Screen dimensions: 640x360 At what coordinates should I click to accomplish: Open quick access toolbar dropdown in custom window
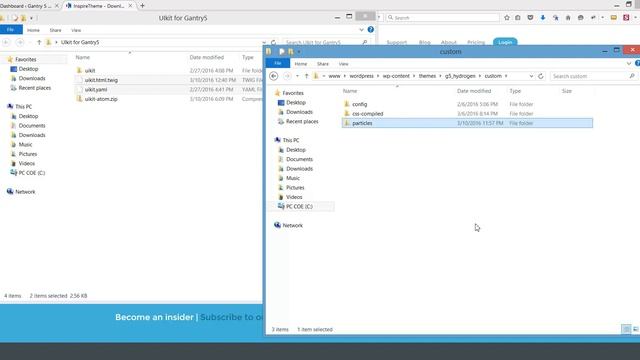(x=299, y=51)
